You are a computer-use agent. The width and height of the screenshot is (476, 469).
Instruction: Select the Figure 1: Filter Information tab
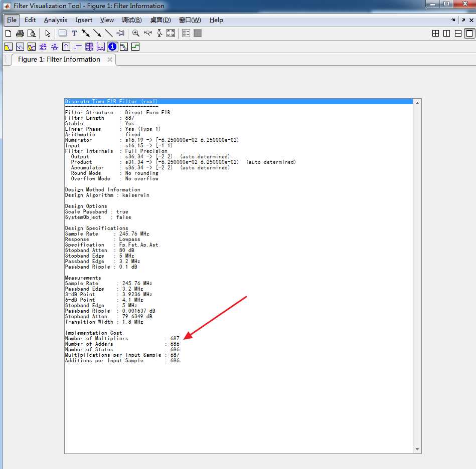coord(59,60)
